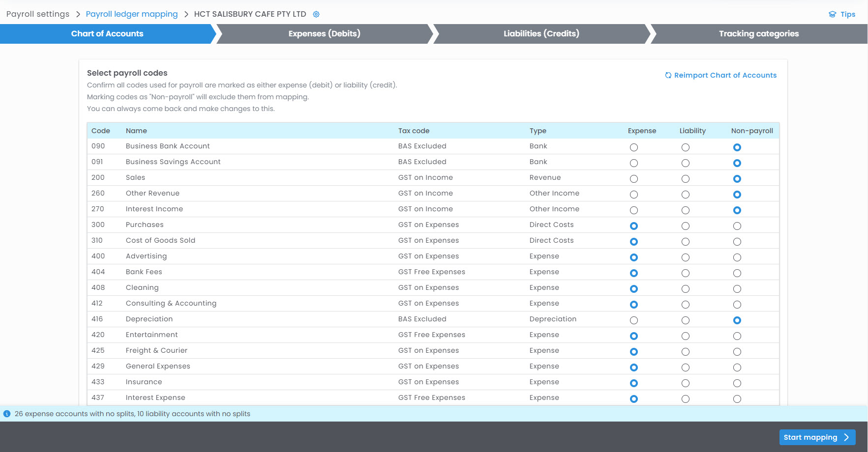The width and height of the screenshot is (868, 452).
Task: Click the Tips graduation cap icon
Action: pos(832,14)
